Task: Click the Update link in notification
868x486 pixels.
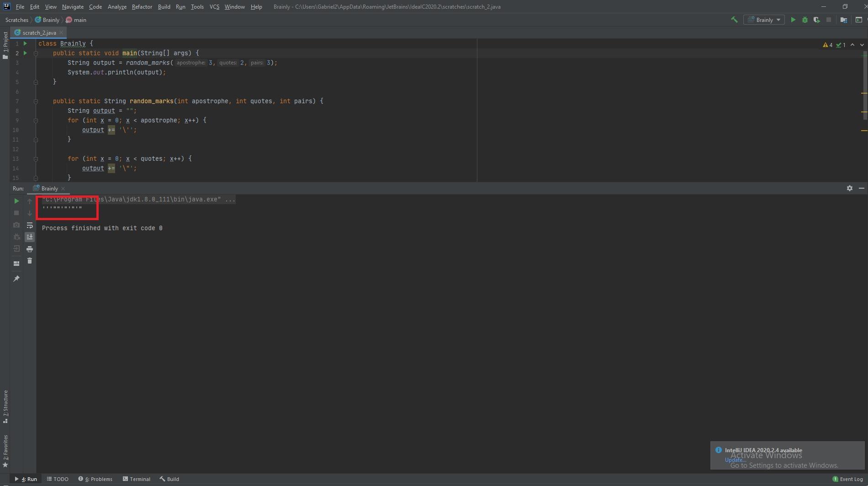Action: pos(735,460)
